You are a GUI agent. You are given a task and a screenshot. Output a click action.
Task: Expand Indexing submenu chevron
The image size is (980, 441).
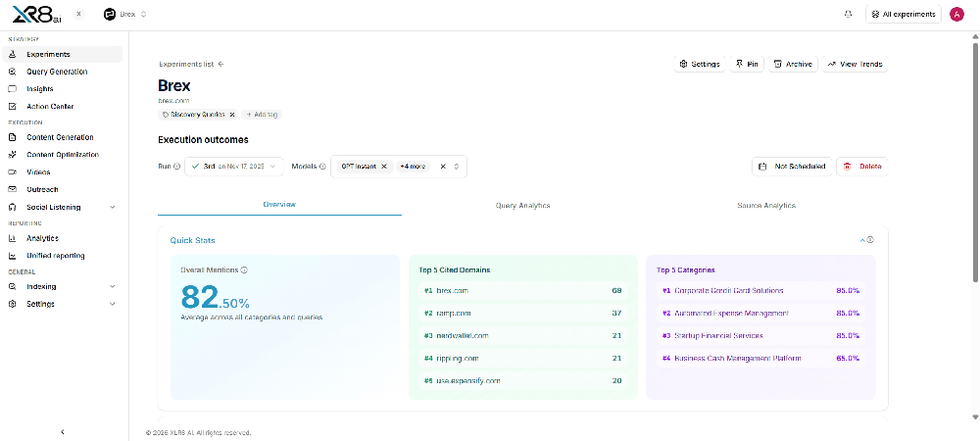(113, 287)
